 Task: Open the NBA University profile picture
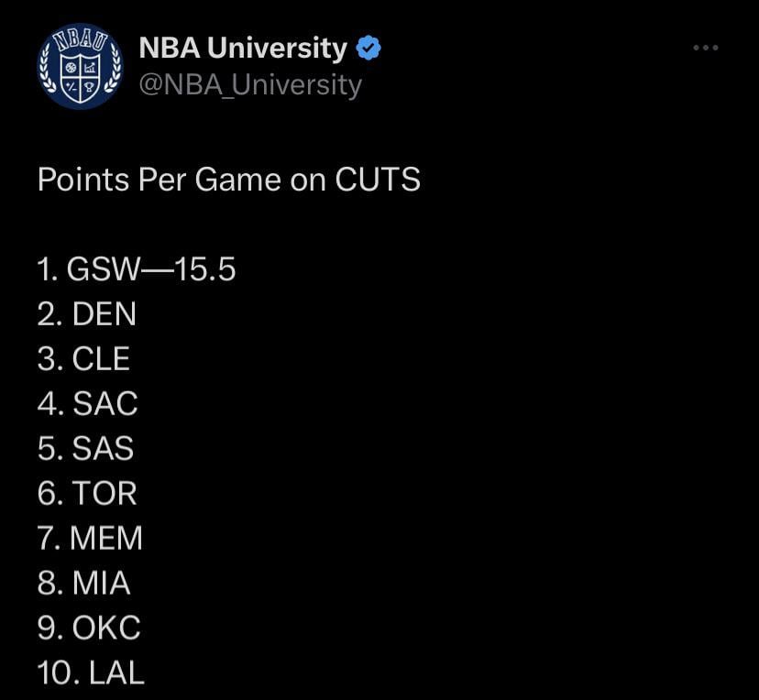[x=80, y=67]
